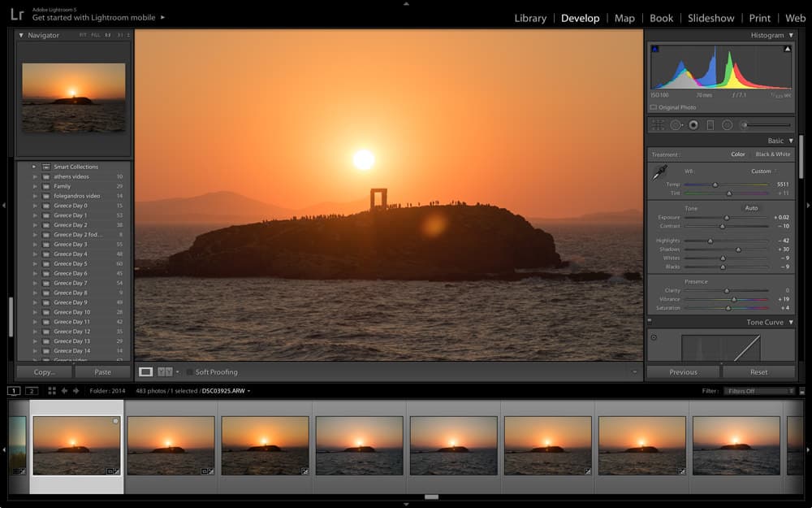Select the Graduated Filter tool
The height and width of the screenshot is (508, 812).
[x=710, y=125]
